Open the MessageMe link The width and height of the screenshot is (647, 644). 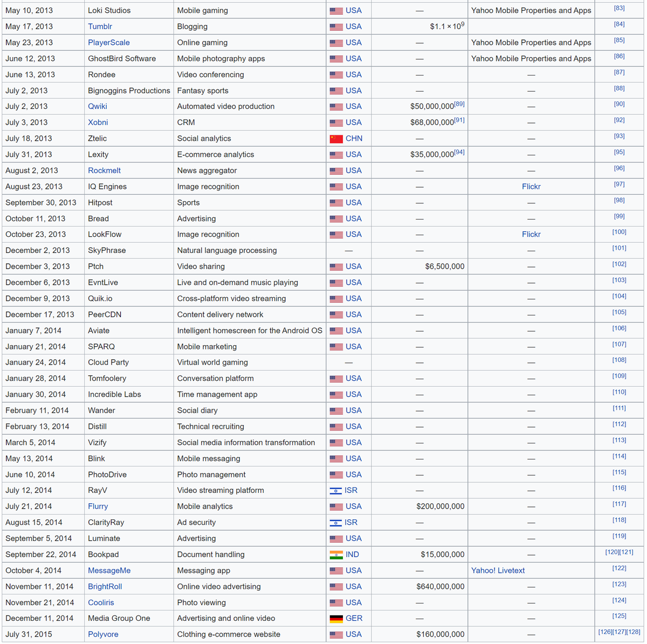109,571
